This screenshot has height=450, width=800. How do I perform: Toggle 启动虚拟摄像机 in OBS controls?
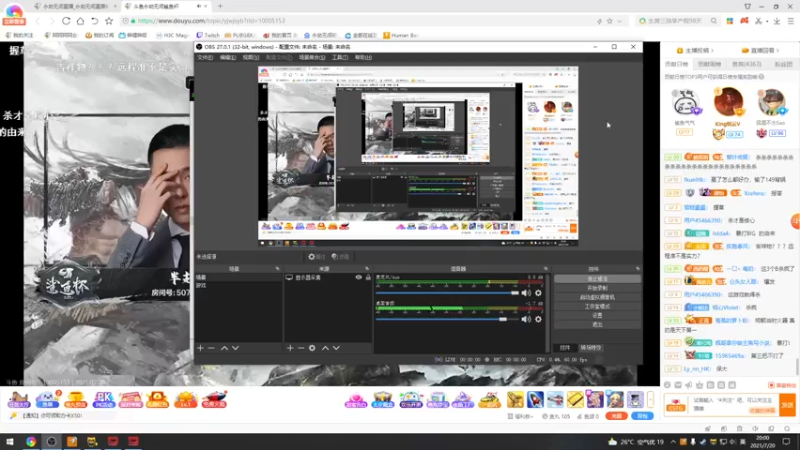pos(597,297)
